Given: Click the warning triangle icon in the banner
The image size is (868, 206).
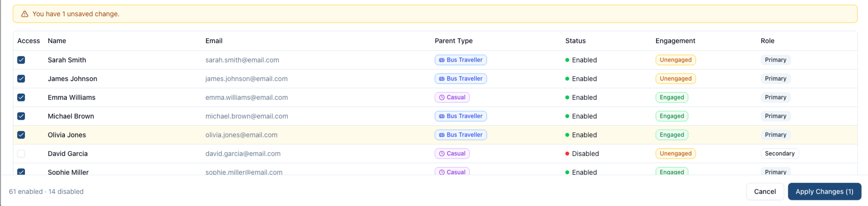Looking at the screenshot, I should tap(24, 14).
